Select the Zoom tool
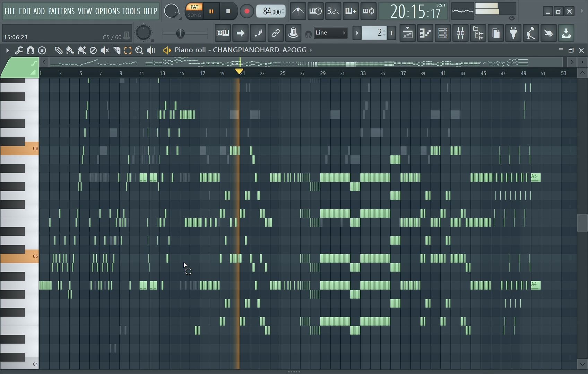The image size is (588, 374). tap(139, 51)
